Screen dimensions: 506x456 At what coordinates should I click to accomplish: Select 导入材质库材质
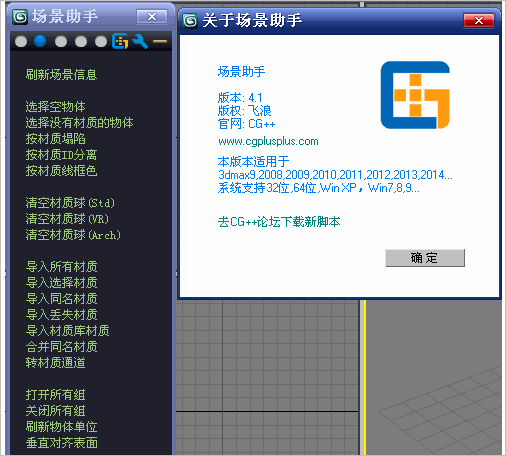(x=67, y=331)
